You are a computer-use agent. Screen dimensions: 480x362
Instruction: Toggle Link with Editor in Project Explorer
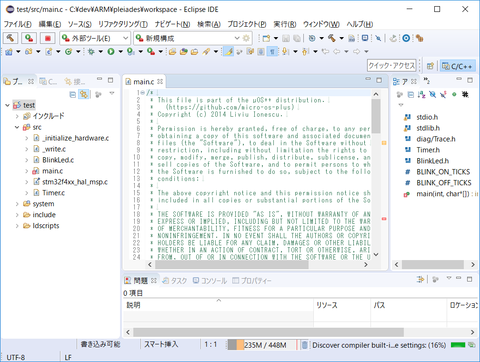[x=84, y=95]
